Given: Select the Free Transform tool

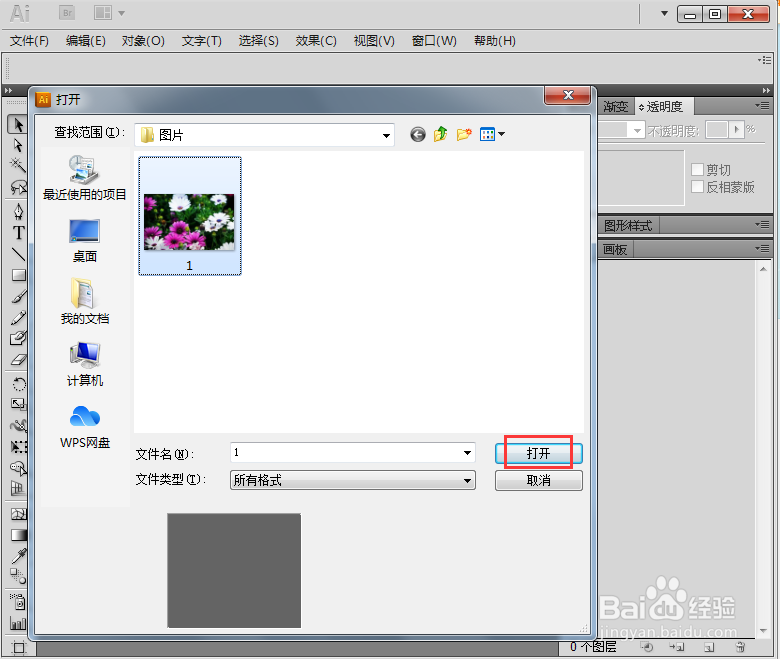Looking at the screenshot, I should [18, 447].
